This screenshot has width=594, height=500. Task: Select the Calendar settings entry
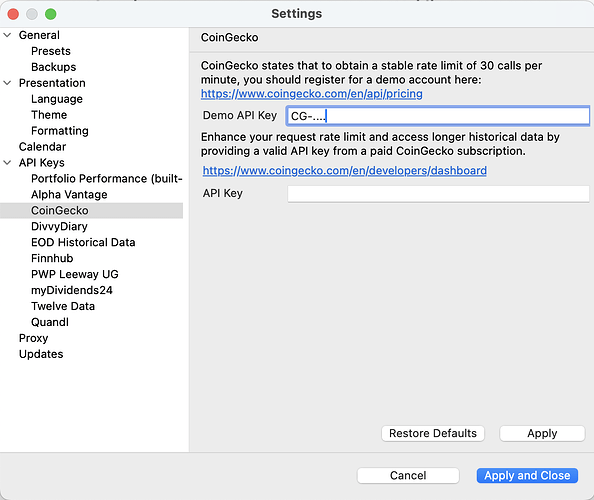coord(42,147)
